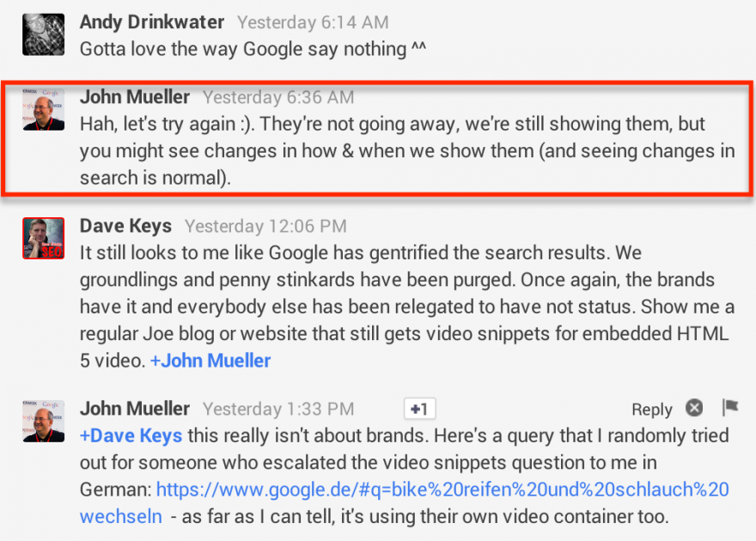This screenshot has width=756, height=541.
Task: Reply to John Mueller's last comment
Action: click(651, 410)
